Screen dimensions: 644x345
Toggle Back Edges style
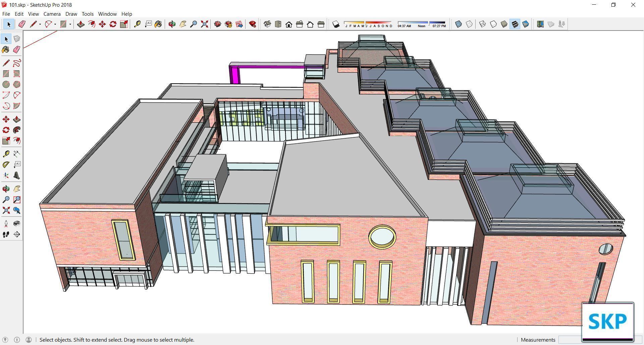[x=469, y=24]
